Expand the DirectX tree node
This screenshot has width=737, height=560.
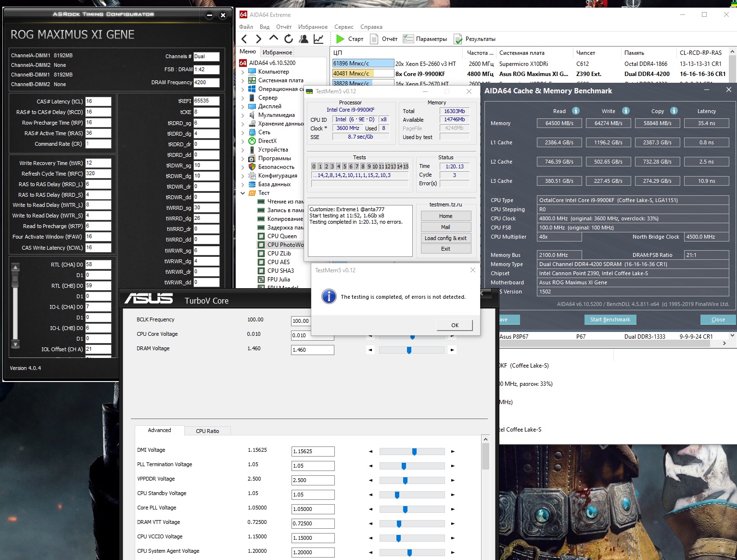click(x=243, y=141)
